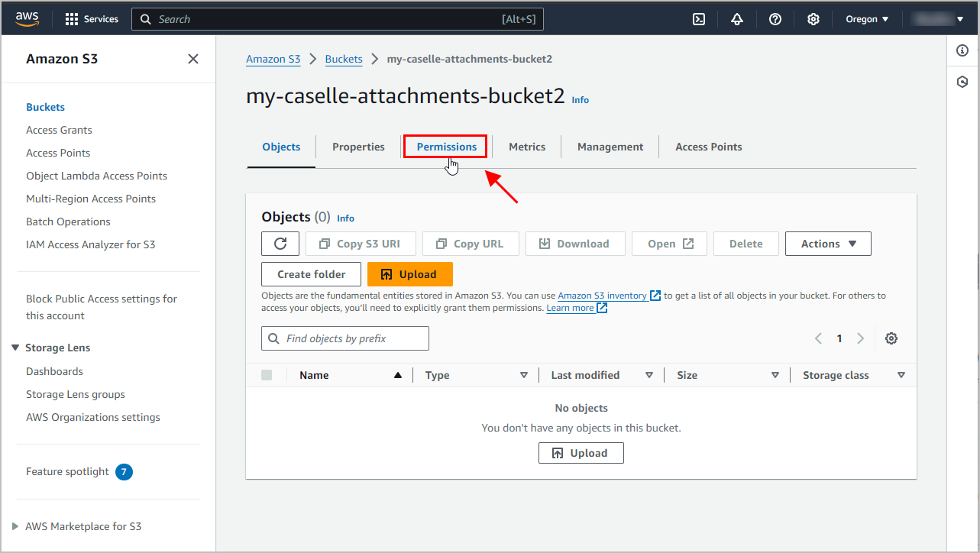The width and height of the screenshot is (980, 553).
Task: Go to Amazon S3 breadcrumb link
Action: pyautogui.click(x=273, y=59)
